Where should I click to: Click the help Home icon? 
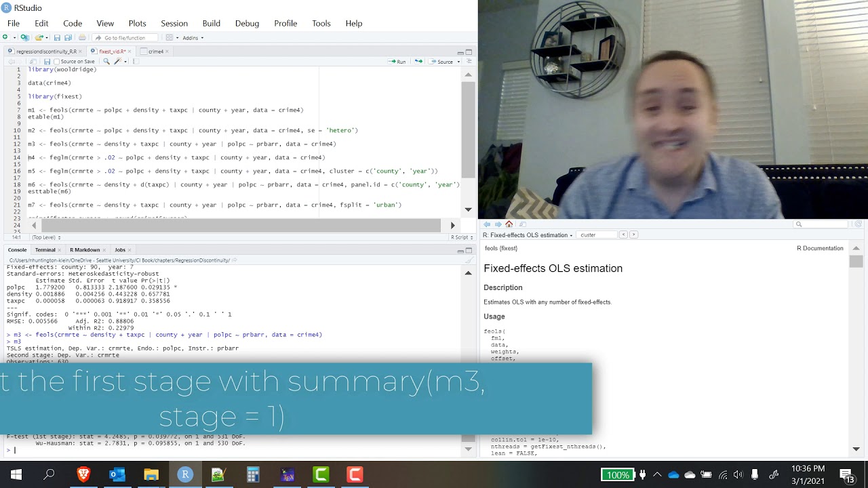point(509,224)
